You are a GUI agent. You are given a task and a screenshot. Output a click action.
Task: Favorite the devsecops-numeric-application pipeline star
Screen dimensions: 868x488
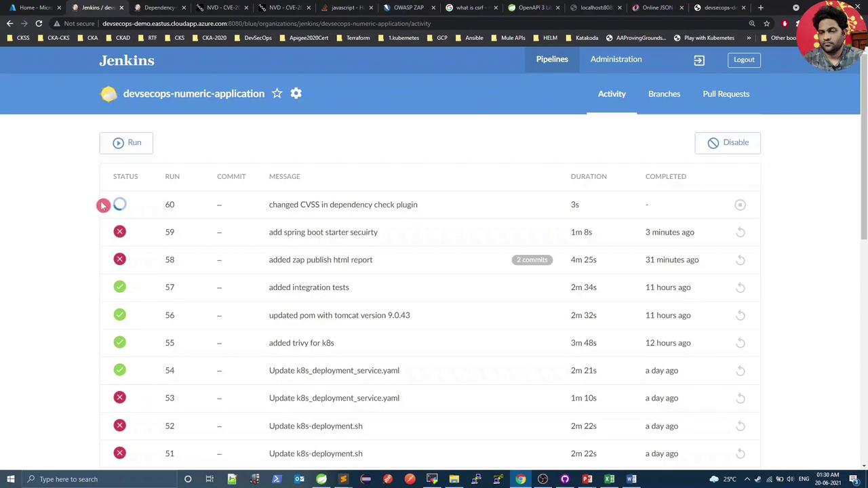pyautogui.click(x=277, y=94)
